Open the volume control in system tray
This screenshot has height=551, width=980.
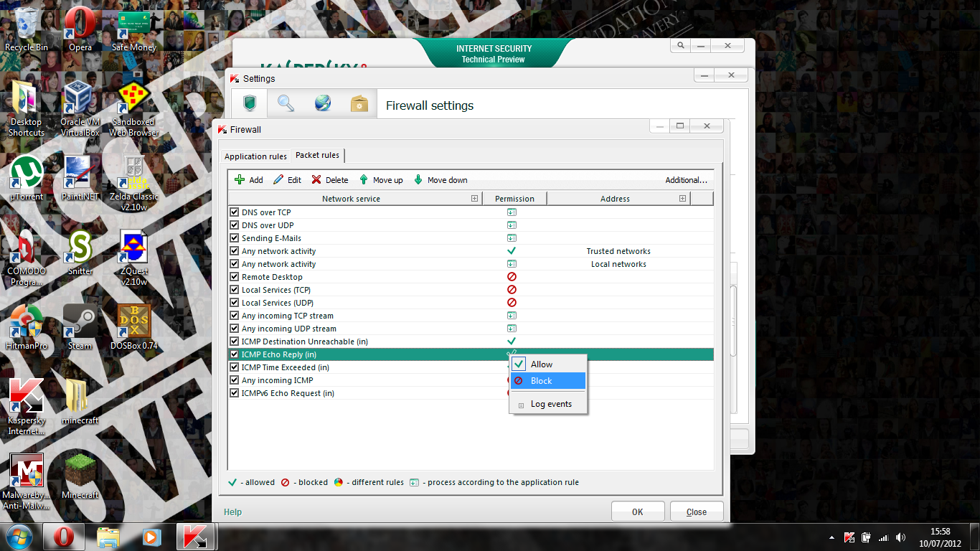[901, 537]
